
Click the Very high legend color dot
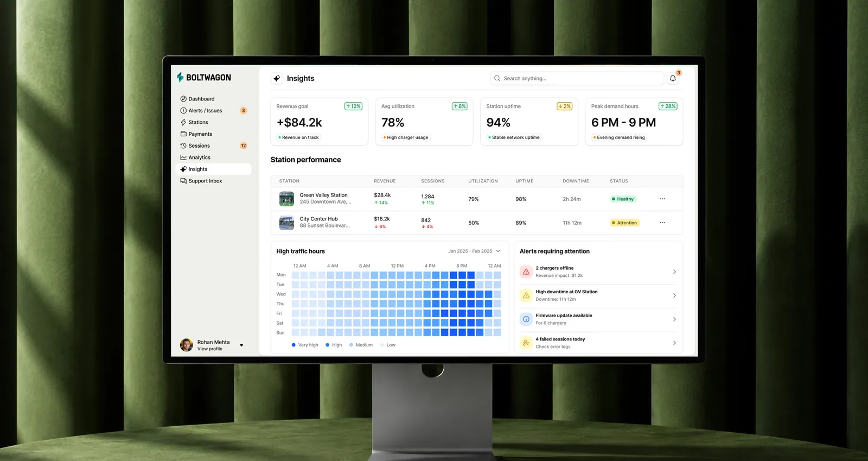(293, 345)
